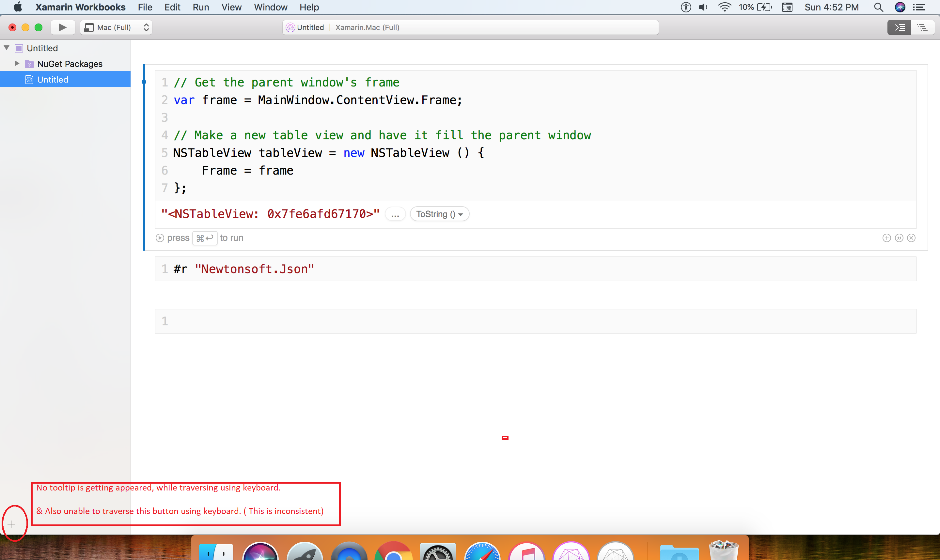Toggle the accessibility icon in the menu bar

(686, 7)
